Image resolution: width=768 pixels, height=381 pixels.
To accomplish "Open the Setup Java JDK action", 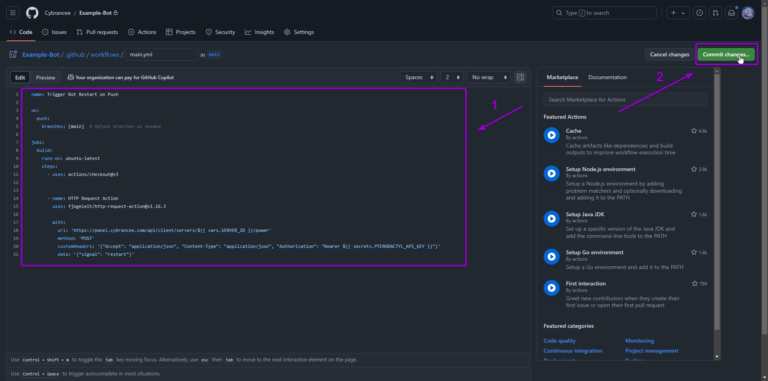I will point(585,214).
